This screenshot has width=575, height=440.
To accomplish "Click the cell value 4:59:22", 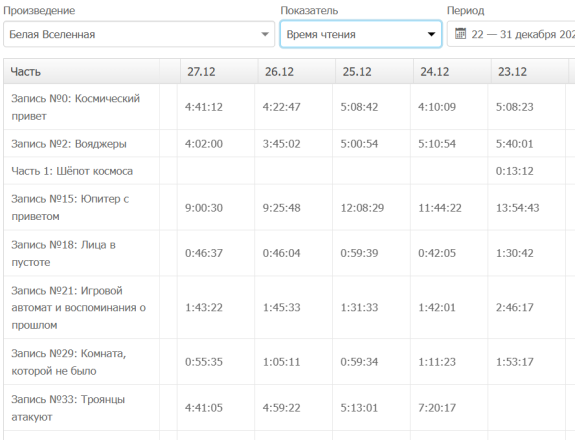I will coord(281,408).
